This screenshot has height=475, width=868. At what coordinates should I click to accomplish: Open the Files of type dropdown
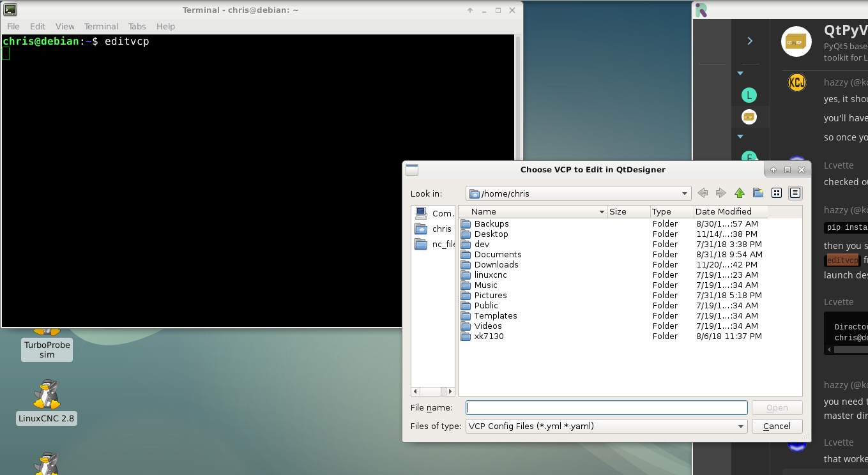pyautogui.click(x=606, y=426)
